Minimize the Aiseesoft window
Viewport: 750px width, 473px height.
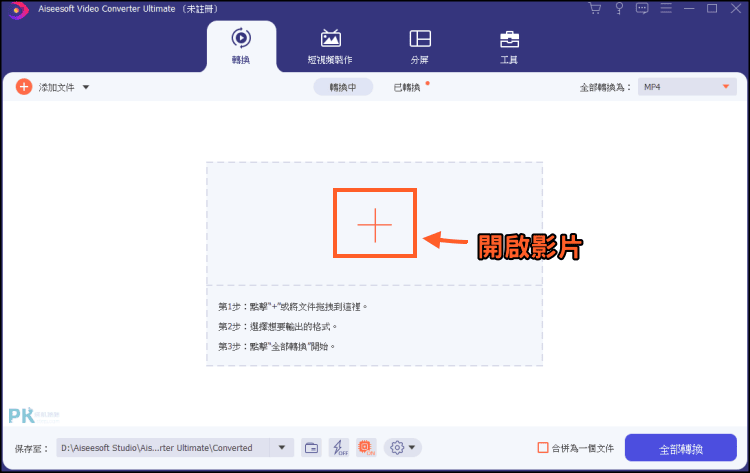tap(689, 9)
